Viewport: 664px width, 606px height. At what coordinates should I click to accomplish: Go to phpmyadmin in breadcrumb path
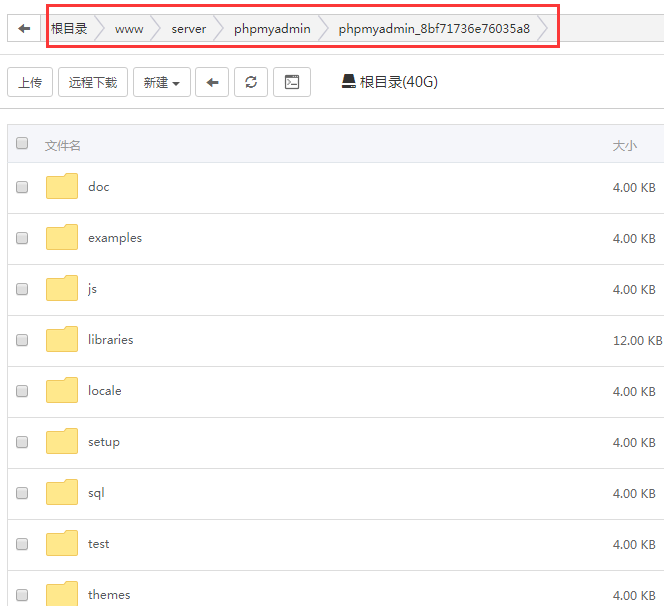(x=272, y=29)
